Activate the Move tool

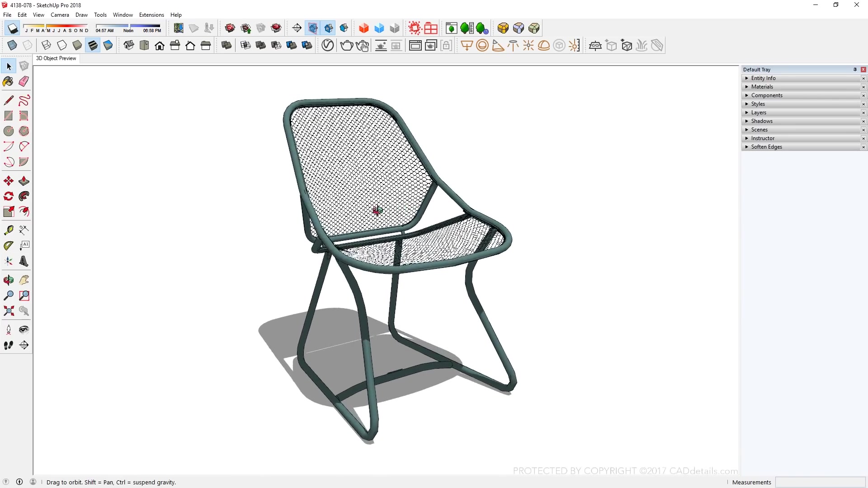point(9,181)
